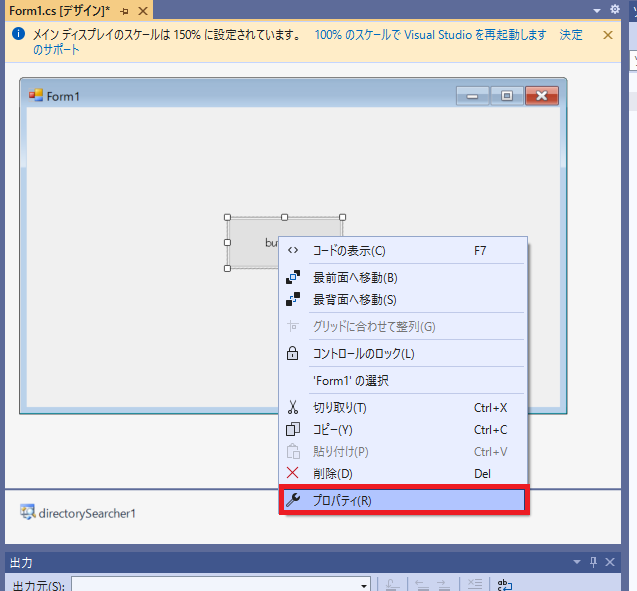Click the scissors Cut icon
Viewport: 637px width, 591px height.
tap(292, 407)
